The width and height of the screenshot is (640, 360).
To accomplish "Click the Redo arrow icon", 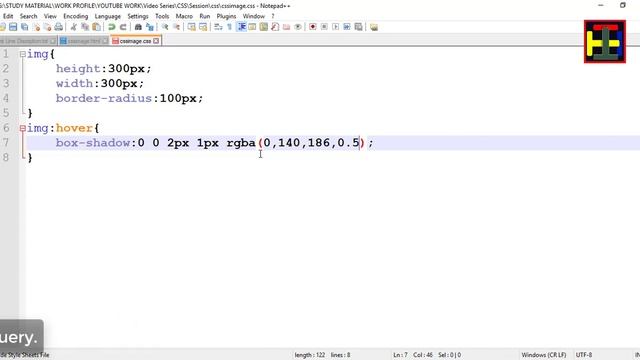I will (123, 27).
